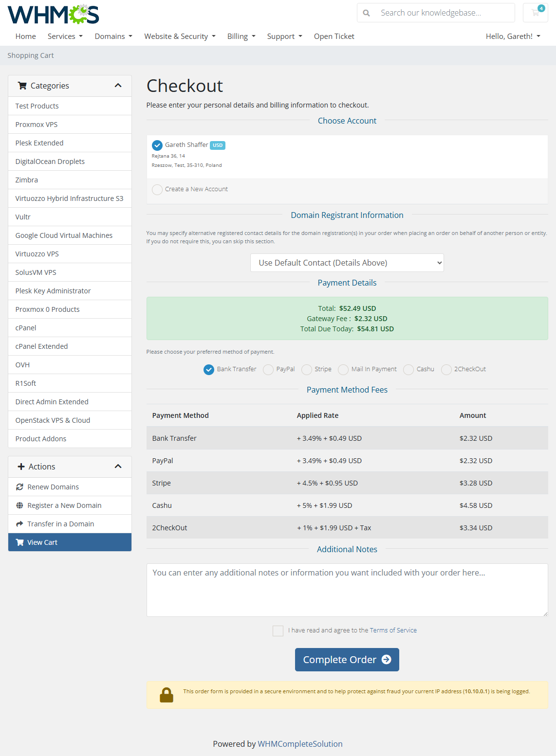Click the arrow icon for Transfer in a Domain
556x756 pixels.
click(20, 523)
